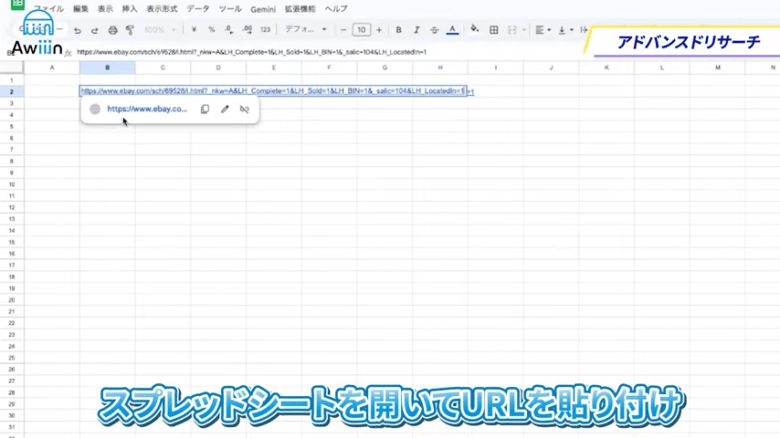Screen dimensions: 780x438
Task: Open the text color picker
Action: [452, 30]
